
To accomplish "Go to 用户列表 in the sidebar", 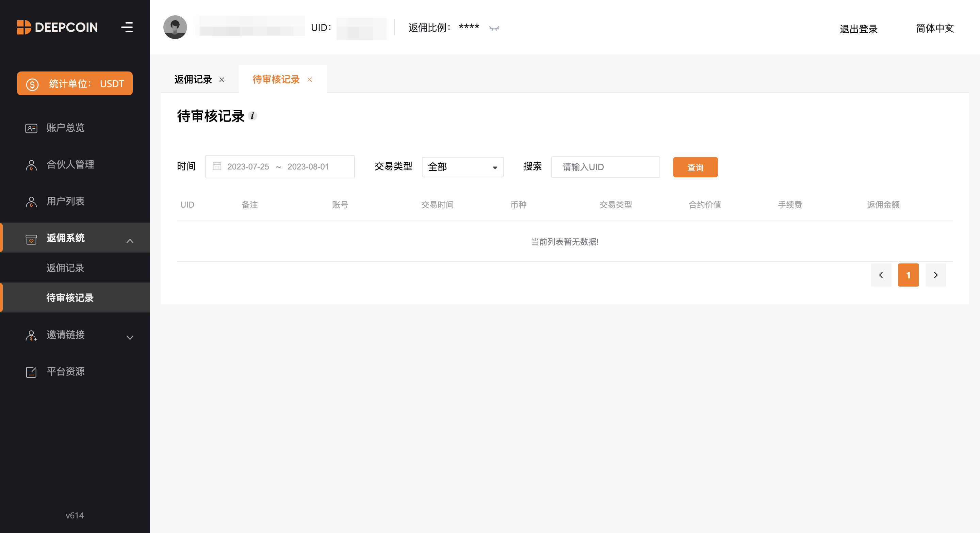I will [65, 201].
